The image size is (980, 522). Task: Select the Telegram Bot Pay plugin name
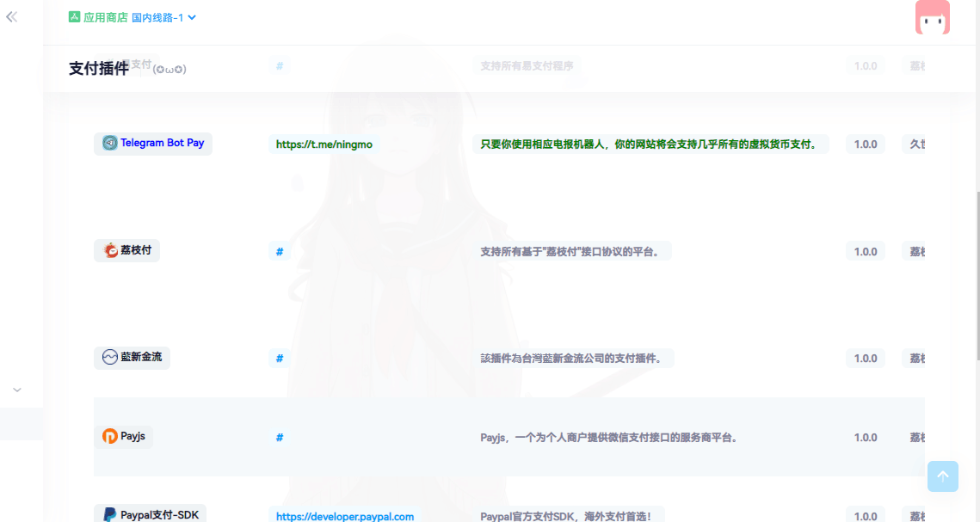coord(163,143)
